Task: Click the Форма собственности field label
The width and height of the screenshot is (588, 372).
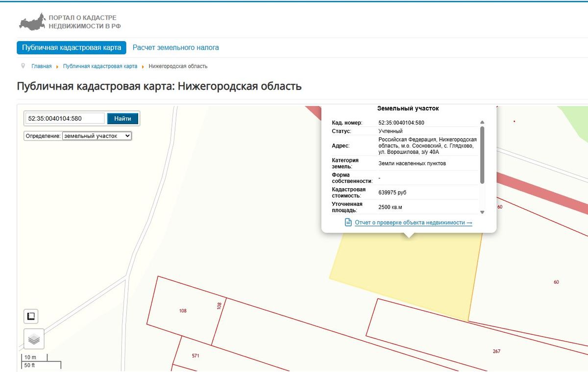Action: pos(352,178)
